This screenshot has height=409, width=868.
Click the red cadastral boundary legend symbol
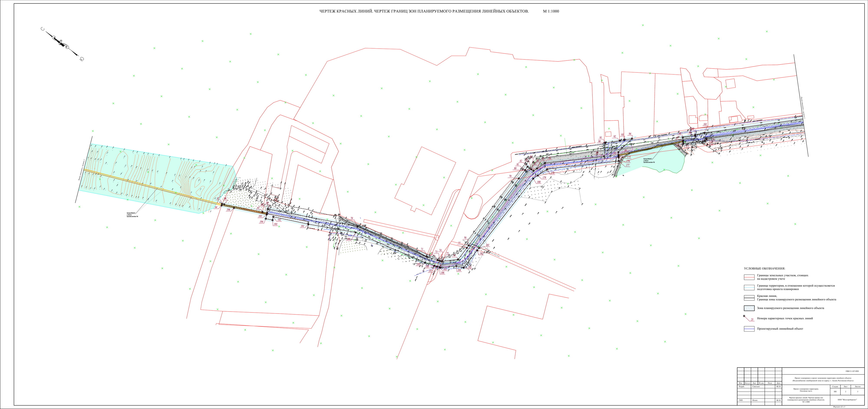(x=749, y=277)
